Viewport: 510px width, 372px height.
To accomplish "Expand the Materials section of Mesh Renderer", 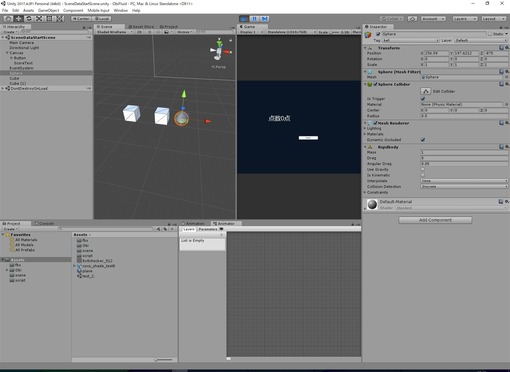I will (365, 134).
